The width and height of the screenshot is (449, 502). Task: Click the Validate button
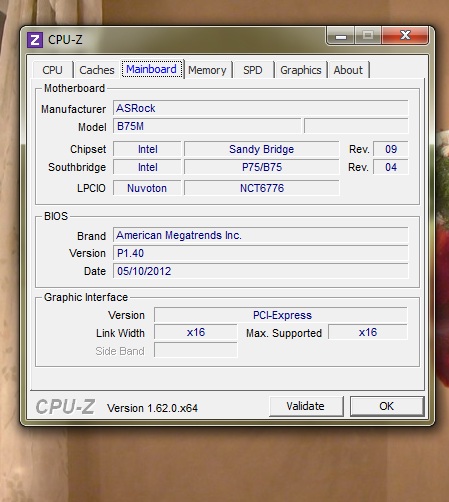[306, 406]
